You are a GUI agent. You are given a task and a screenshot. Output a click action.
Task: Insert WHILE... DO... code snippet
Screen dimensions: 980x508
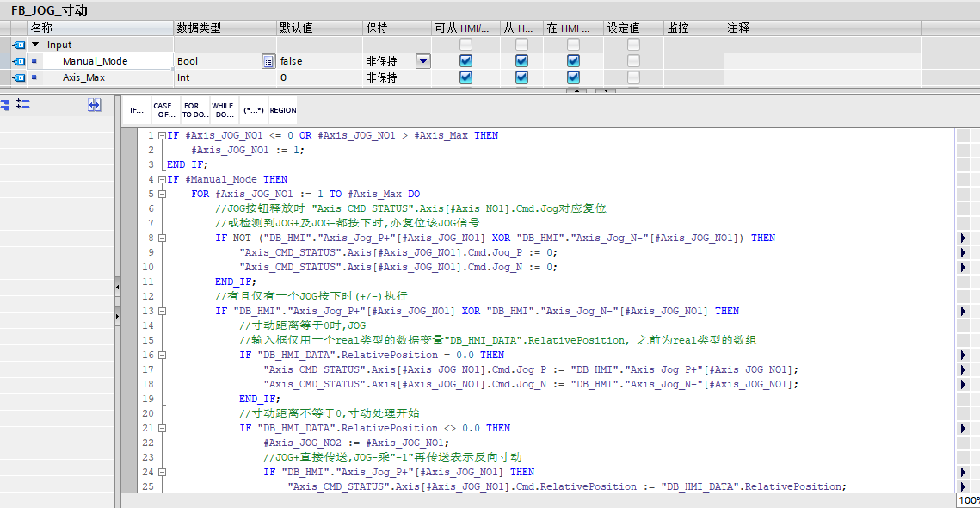(225, 110)
